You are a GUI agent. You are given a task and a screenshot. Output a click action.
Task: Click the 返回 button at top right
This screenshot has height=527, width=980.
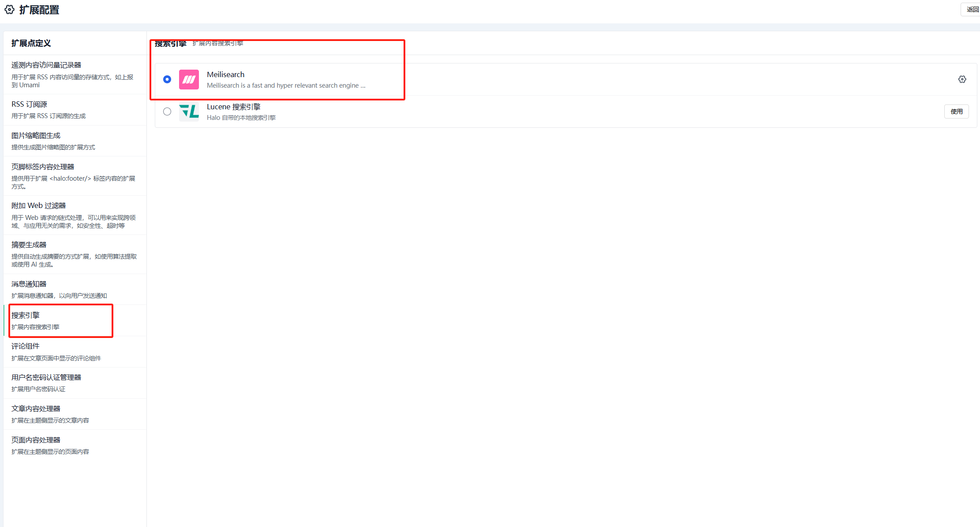[972, 9]
